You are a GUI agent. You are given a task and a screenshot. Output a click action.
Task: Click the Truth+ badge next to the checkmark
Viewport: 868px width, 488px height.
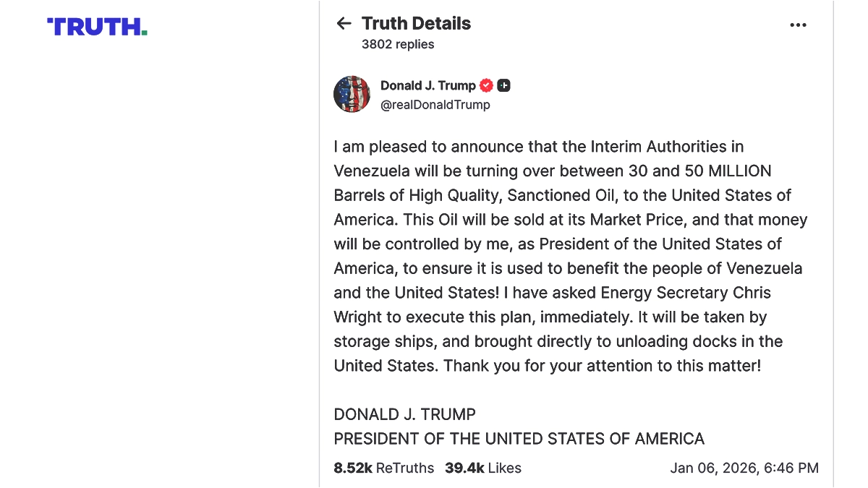point(503,85)
